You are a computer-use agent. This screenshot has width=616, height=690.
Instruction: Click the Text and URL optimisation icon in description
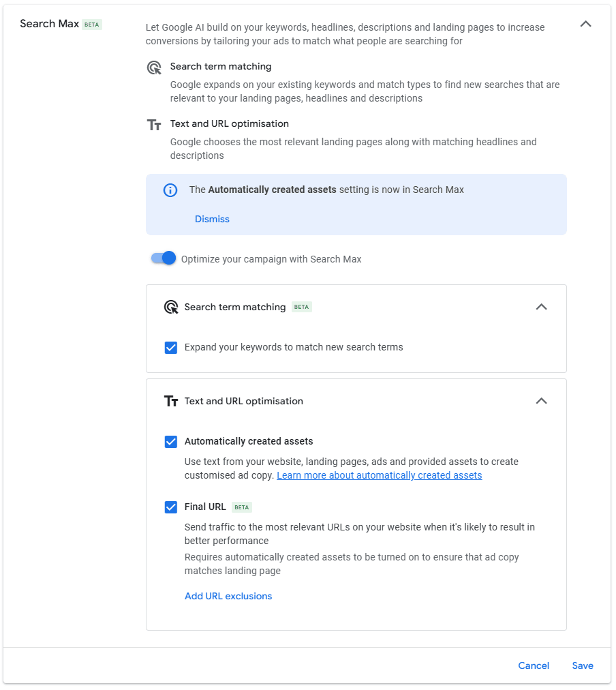click(155, 125)
